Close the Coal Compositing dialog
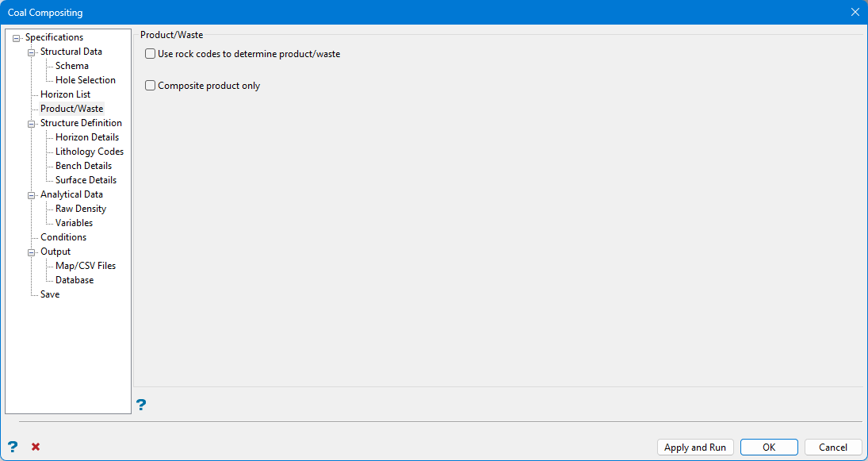 tap(855, 12)
